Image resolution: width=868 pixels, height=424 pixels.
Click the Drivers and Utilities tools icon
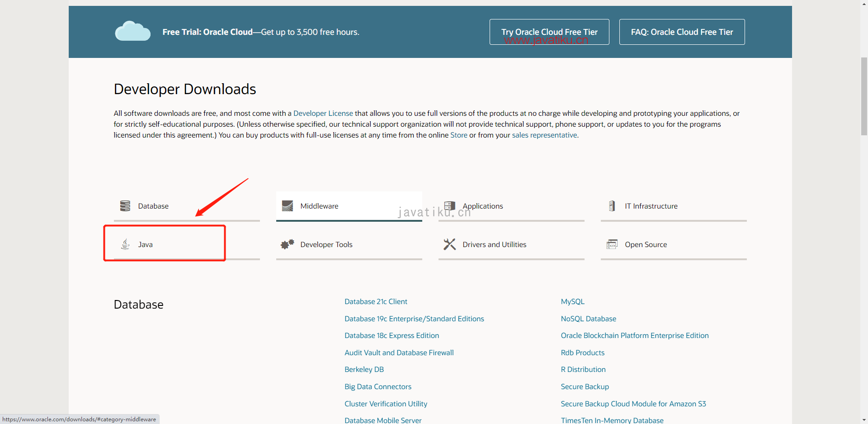pos(449,244)
